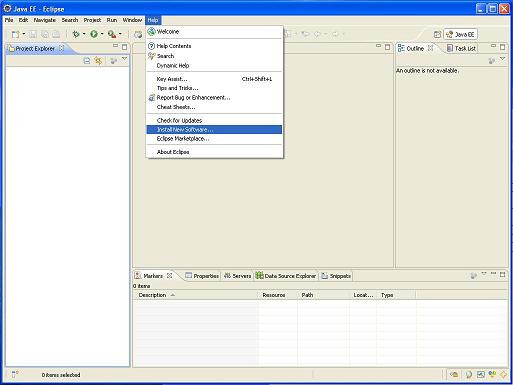Maximize the editor area
Screen dimensions: 513x385
coord(387,47)
